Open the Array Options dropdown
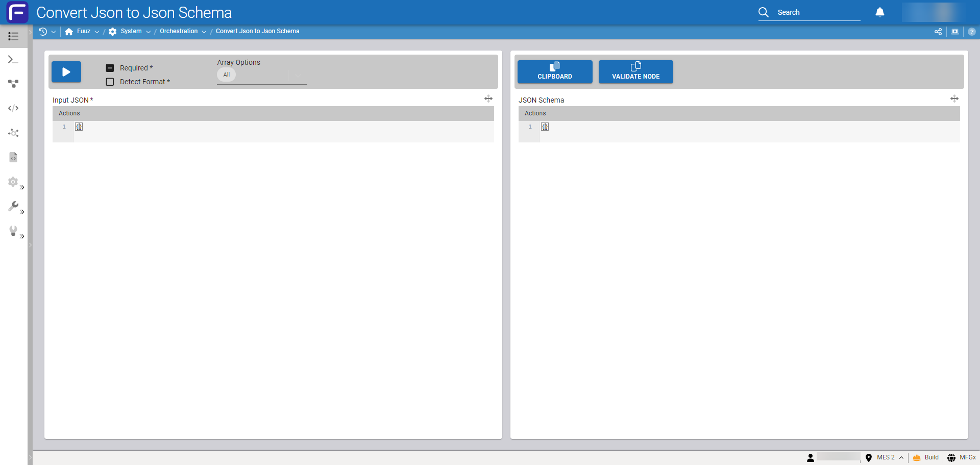The image size is (980, 465). pos(297,76)
